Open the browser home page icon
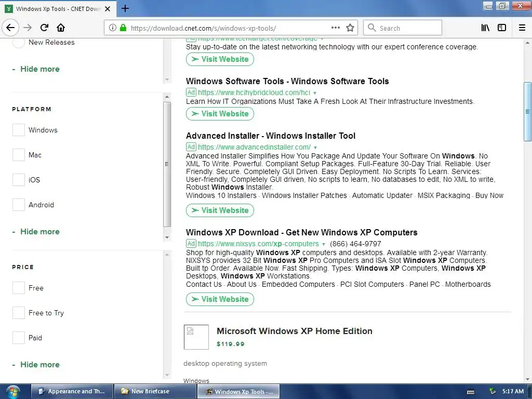The width and height of the screenshot is (532, 399). coord(61,28)
